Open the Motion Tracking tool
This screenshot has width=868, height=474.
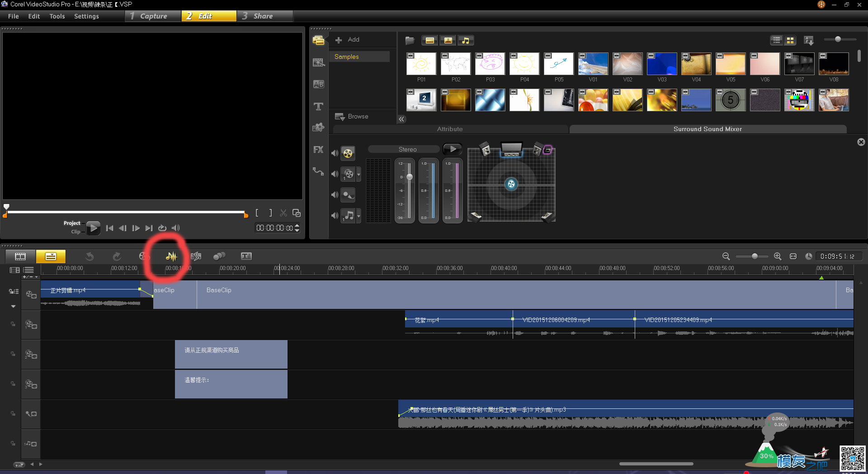pos(219,256)
